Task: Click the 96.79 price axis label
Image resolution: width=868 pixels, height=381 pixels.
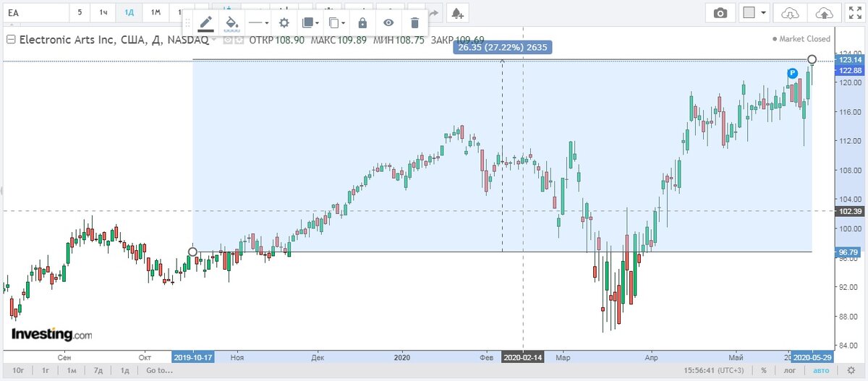Action: click(x=848, y=252)
